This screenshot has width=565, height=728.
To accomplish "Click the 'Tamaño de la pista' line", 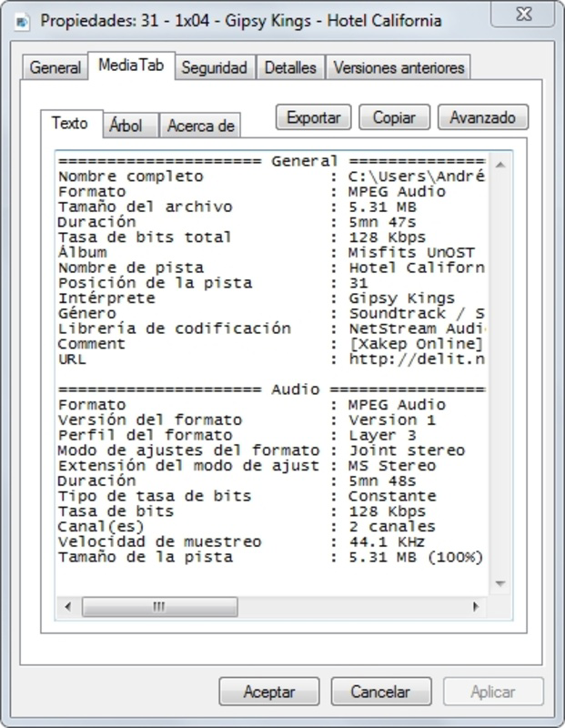I will 270,557.
